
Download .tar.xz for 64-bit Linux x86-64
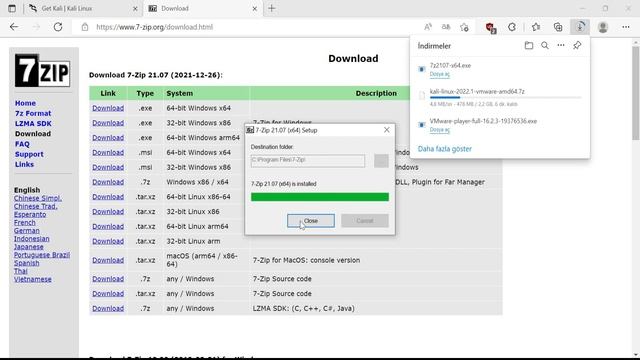click(108, 197)
